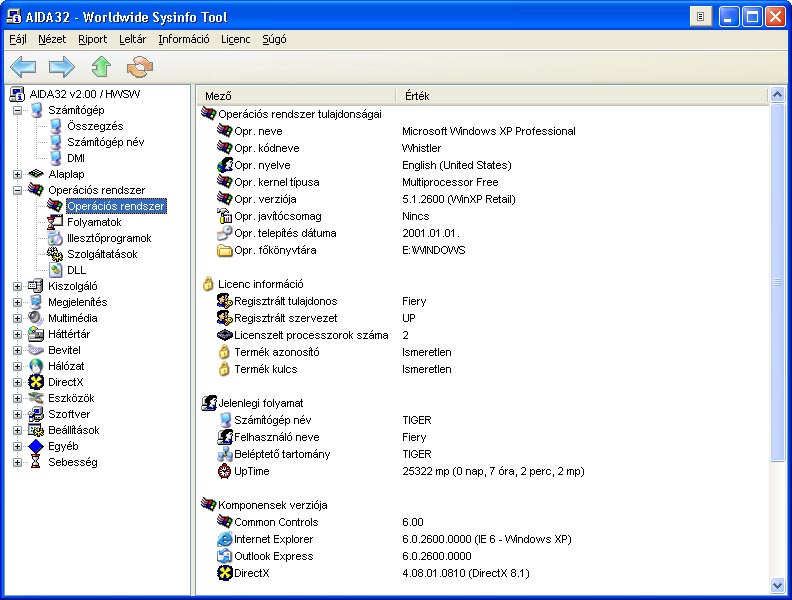Click the Licenc információ padlock icon
This screenshot has width=792, height=600.
pyautogui.click(x=208, y=284)
